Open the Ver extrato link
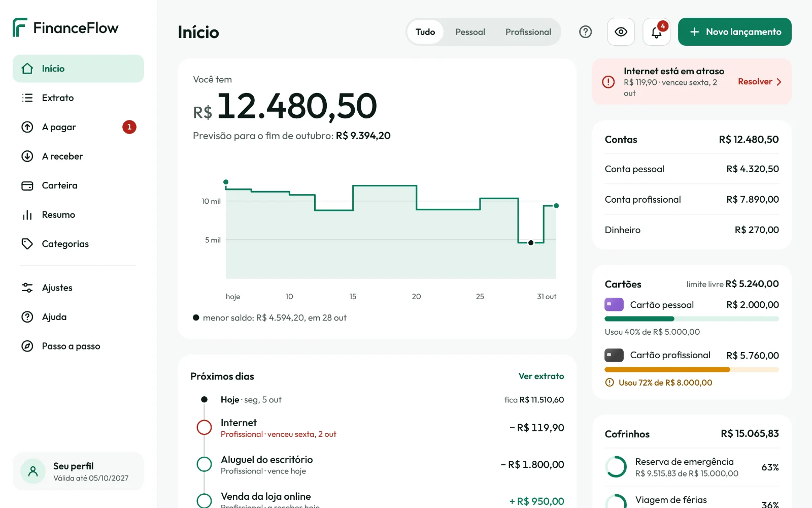The image size is (812, 508). [x=541, y=376]
